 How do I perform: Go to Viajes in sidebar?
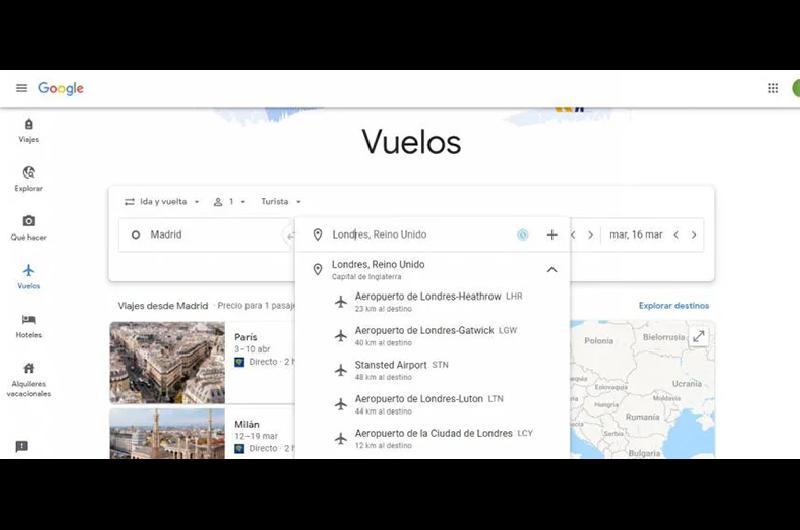(29, 131)
